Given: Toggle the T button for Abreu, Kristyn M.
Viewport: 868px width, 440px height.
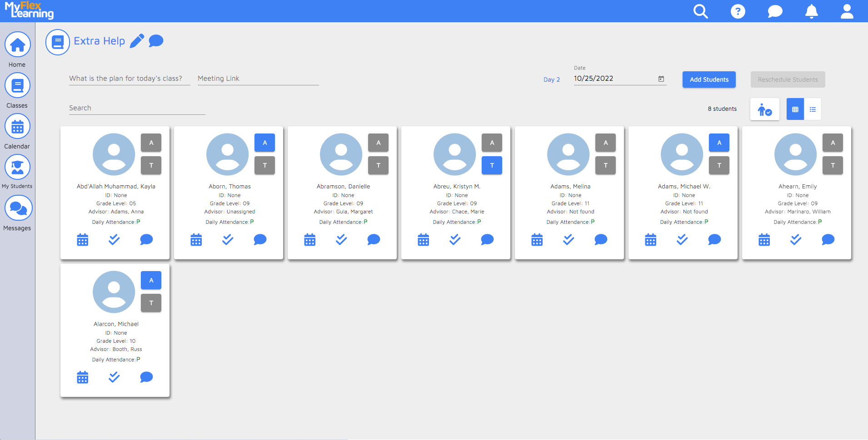Looking at the screenshot, I should click(492, 165).
